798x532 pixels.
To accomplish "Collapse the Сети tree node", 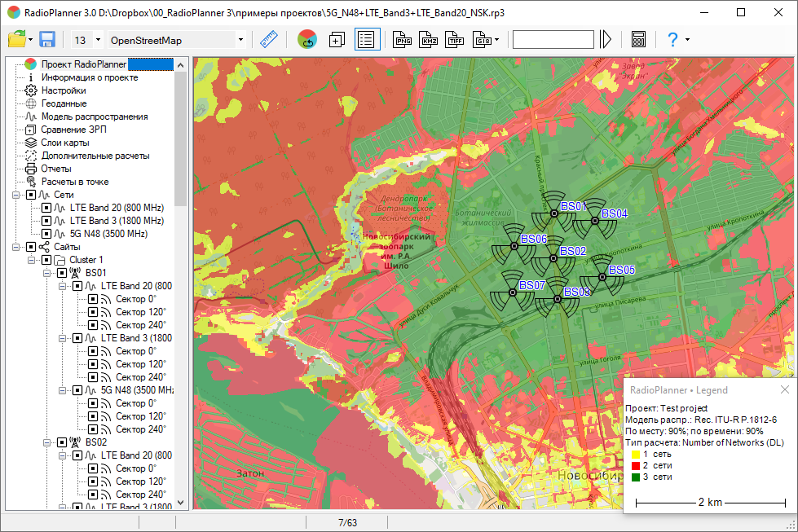I will 16,195.
